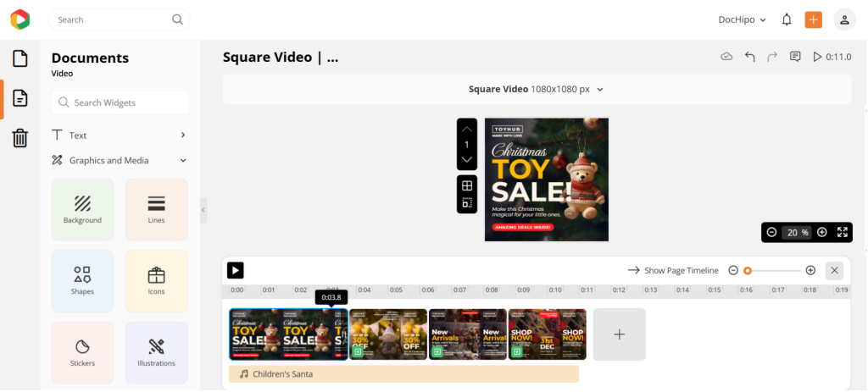Open the trash sidebar icon
Screen dimensions: 868x392
[20, 138]
